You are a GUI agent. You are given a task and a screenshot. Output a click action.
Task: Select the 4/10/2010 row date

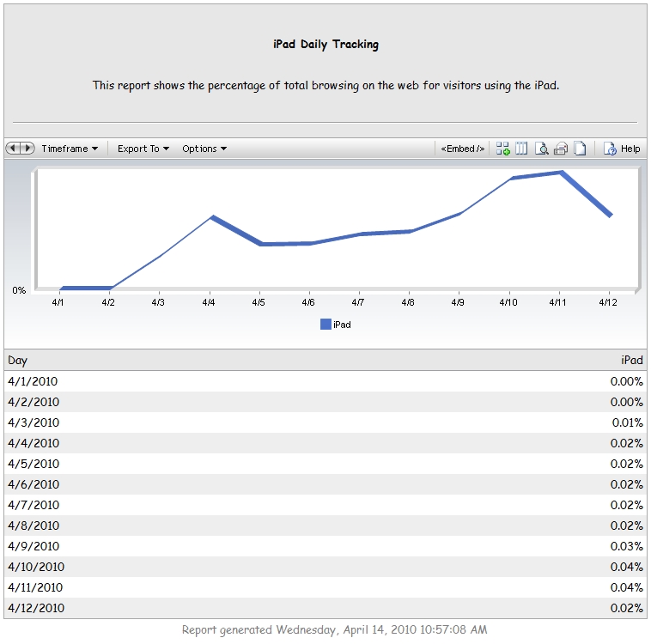tap(36, 567)
